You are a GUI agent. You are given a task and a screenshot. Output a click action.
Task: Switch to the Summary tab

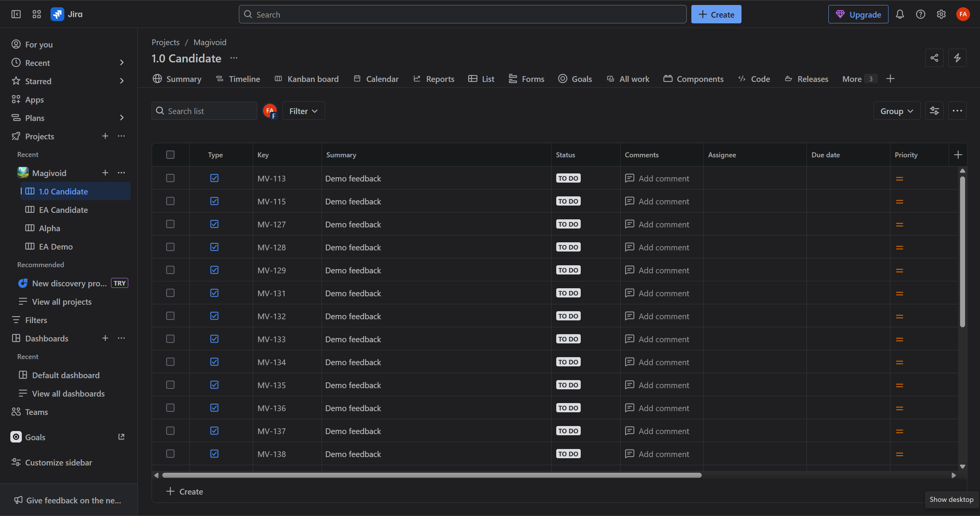(177, 79)
